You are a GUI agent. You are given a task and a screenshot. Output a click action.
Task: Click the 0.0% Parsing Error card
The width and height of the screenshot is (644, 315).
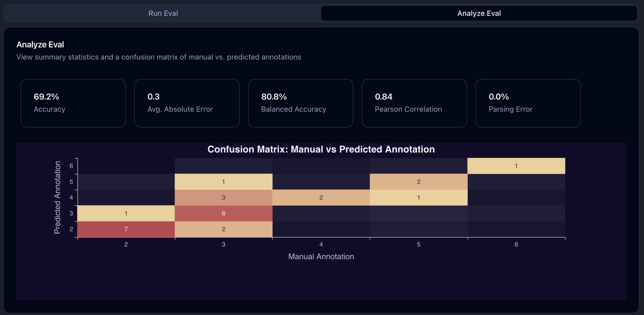528,103
